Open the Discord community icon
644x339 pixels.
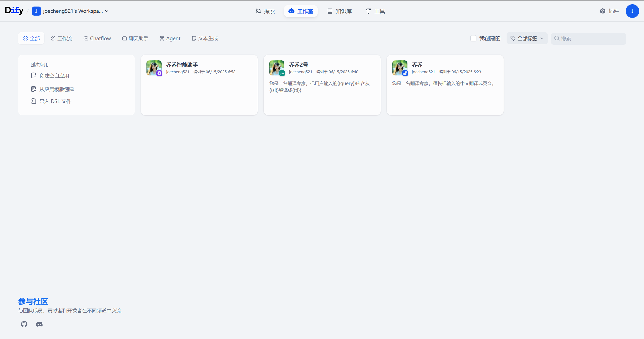(x=39, y=324)
